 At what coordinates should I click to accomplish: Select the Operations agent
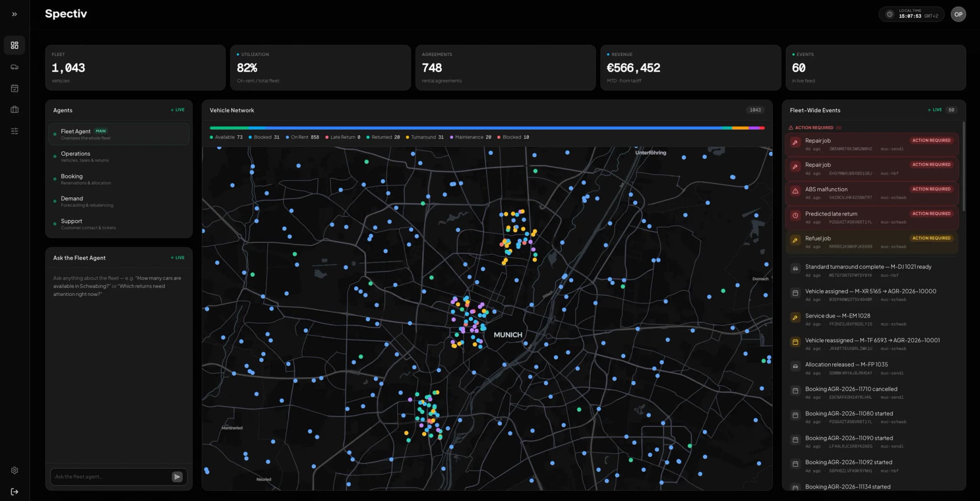(x=119, y=157)
